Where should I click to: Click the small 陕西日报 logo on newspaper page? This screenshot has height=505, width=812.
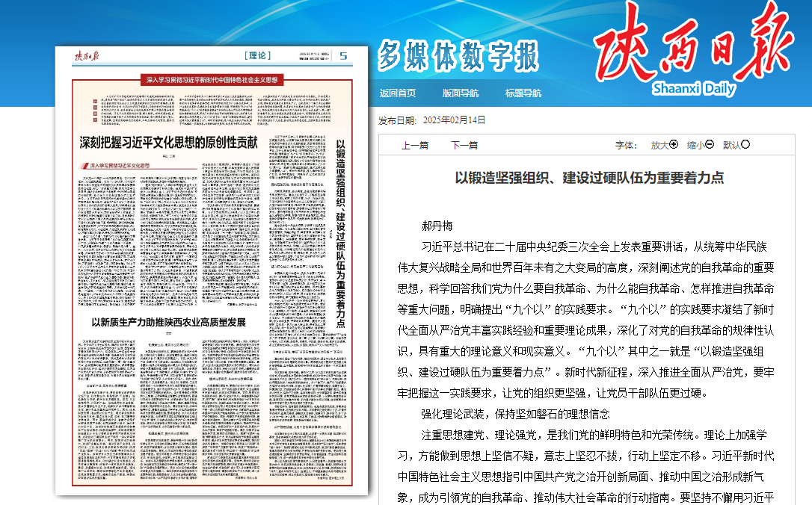coord(87,56)
